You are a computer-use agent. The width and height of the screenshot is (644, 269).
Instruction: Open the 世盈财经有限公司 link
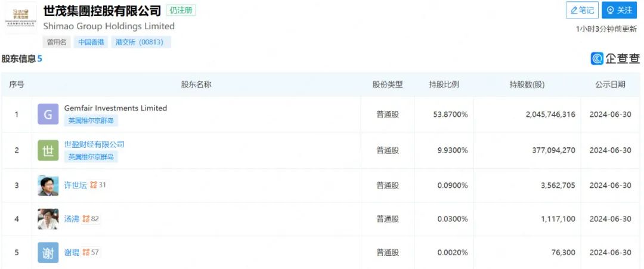click(94, 144)
